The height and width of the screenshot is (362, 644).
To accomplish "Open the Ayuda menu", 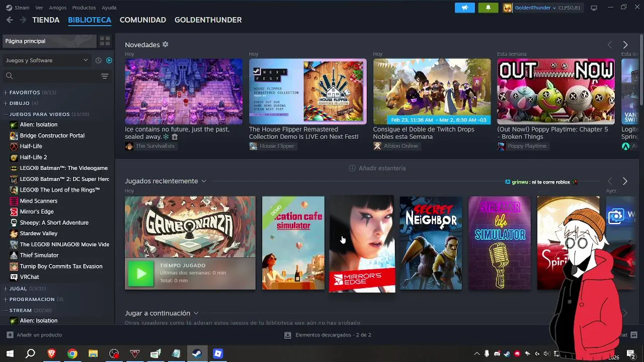I will click(x=109, y=8).
